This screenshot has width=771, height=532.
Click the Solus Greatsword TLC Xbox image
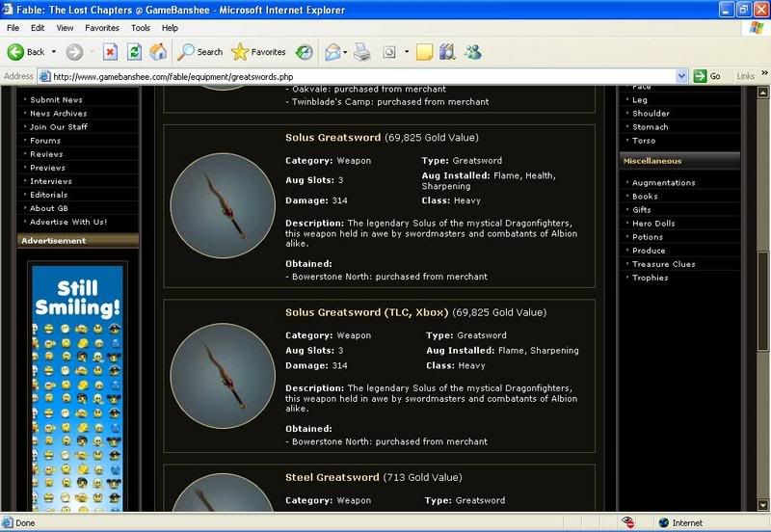coord(223,376)
